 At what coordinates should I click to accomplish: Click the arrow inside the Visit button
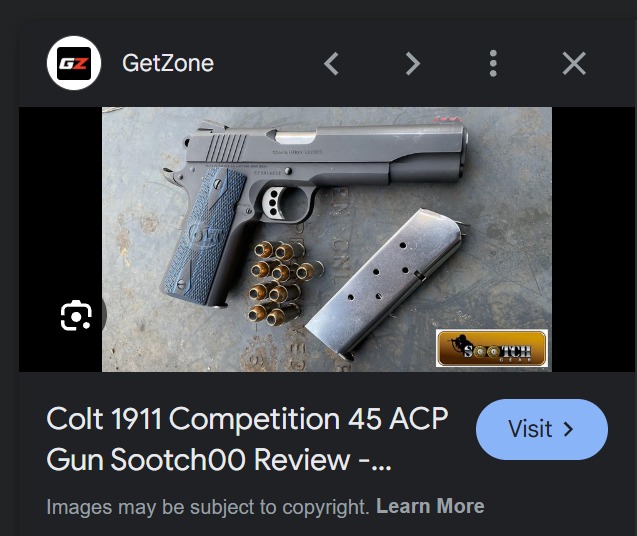pyautogui.click(x=568, y=429)
